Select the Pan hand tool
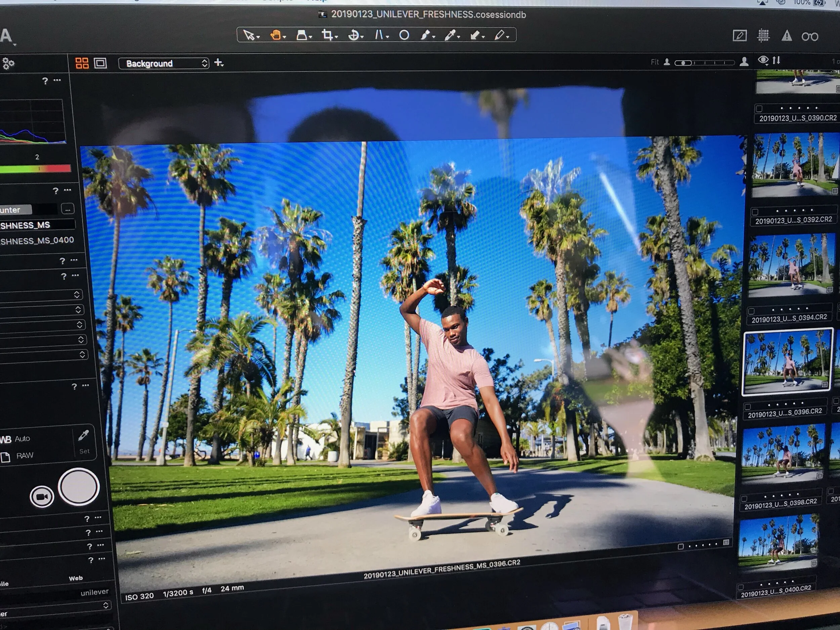 pyautogui.click(x=275, y=35)
